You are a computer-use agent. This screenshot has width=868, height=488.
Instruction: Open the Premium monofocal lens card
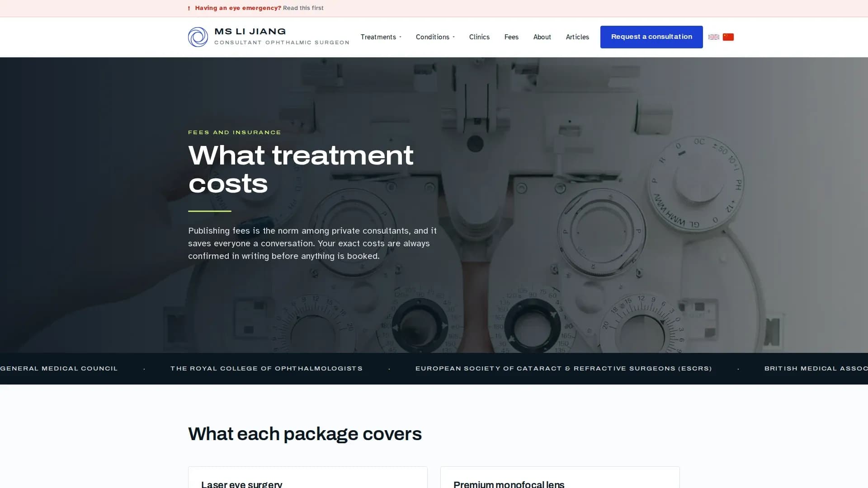point(560,477)
